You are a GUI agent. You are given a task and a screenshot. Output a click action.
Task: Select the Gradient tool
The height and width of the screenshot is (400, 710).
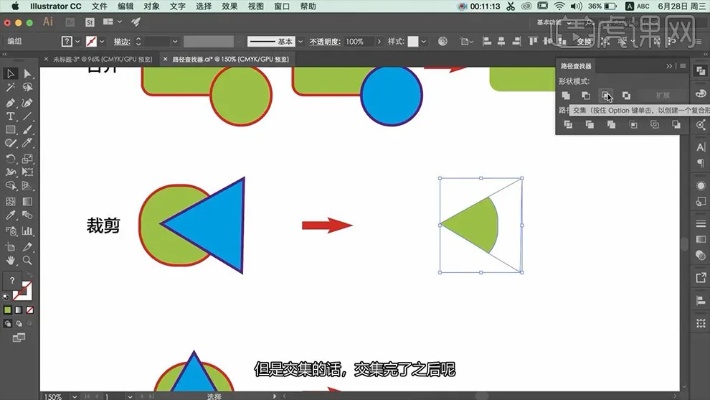27,201
